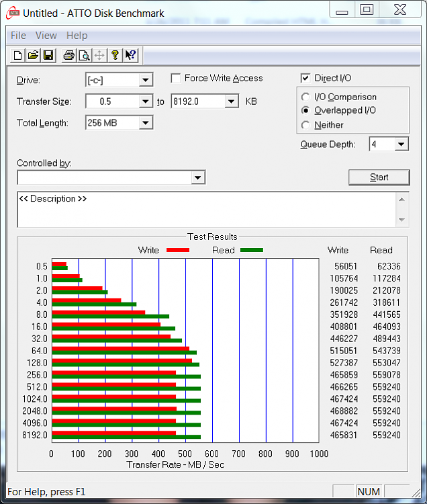Click the 0.5 row label in chart

[x=42, y=267]
